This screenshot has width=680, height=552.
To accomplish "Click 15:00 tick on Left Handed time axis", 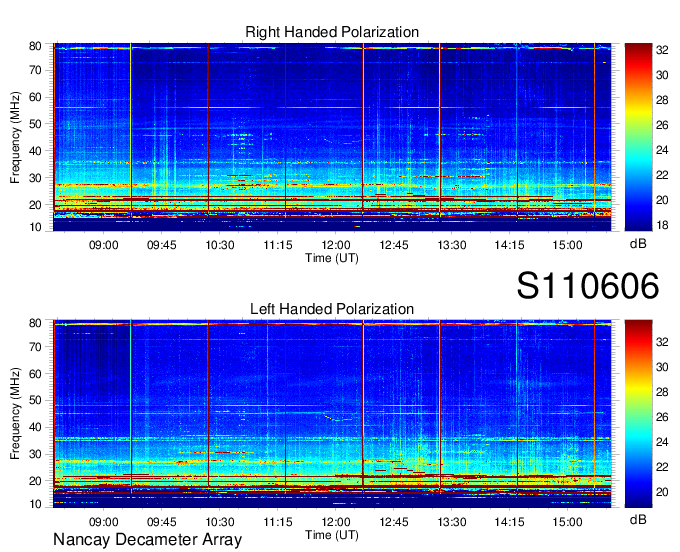I will [x=567, y=522].
